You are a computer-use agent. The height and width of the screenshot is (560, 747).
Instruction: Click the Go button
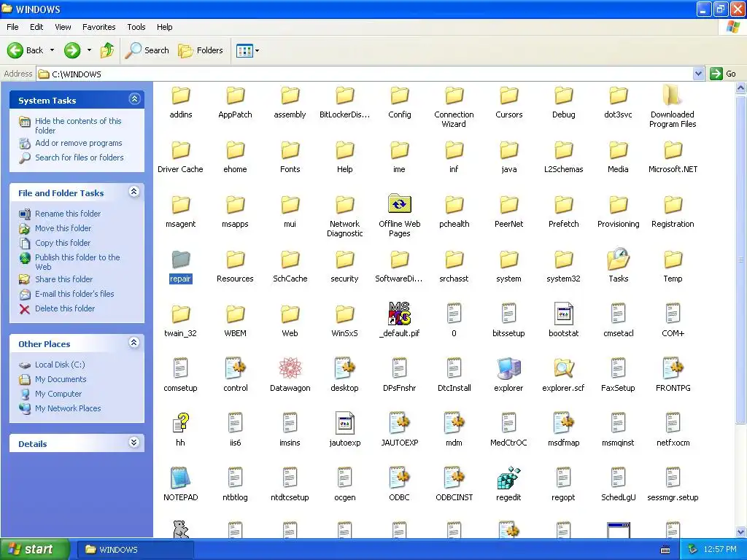[x=723, y=74]
